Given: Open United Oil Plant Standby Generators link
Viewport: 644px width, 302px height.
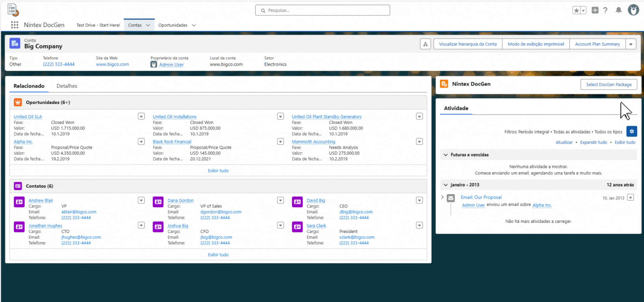Looking at the screenshot, I should click(327, 116).
